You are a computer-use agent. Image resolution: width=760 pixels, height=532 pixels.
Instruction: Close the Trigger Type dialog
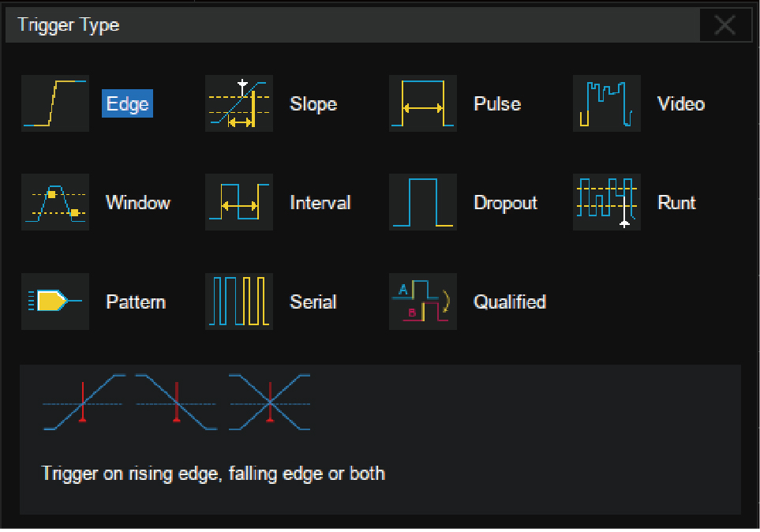pyautogui.click(x=724, y=25)
